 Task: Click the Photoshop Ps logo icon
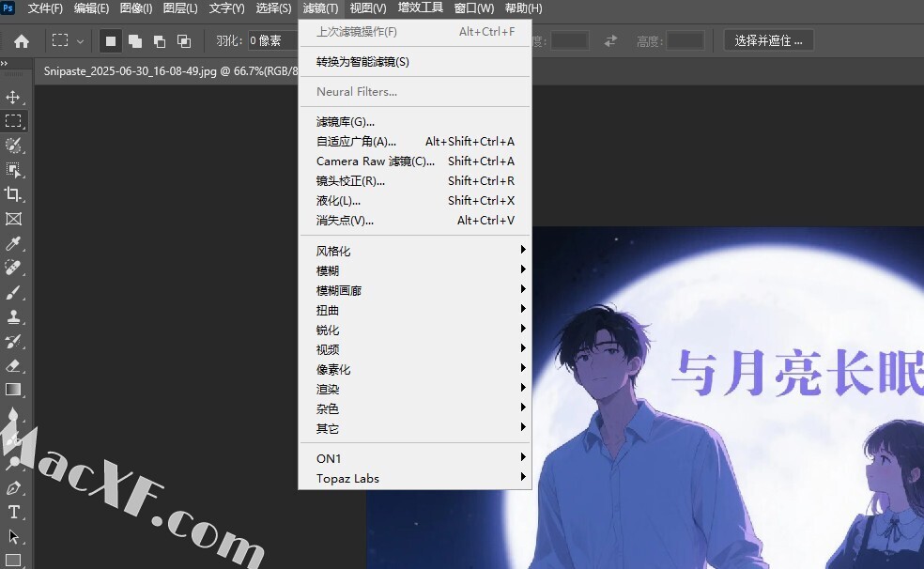click(8, 8)
